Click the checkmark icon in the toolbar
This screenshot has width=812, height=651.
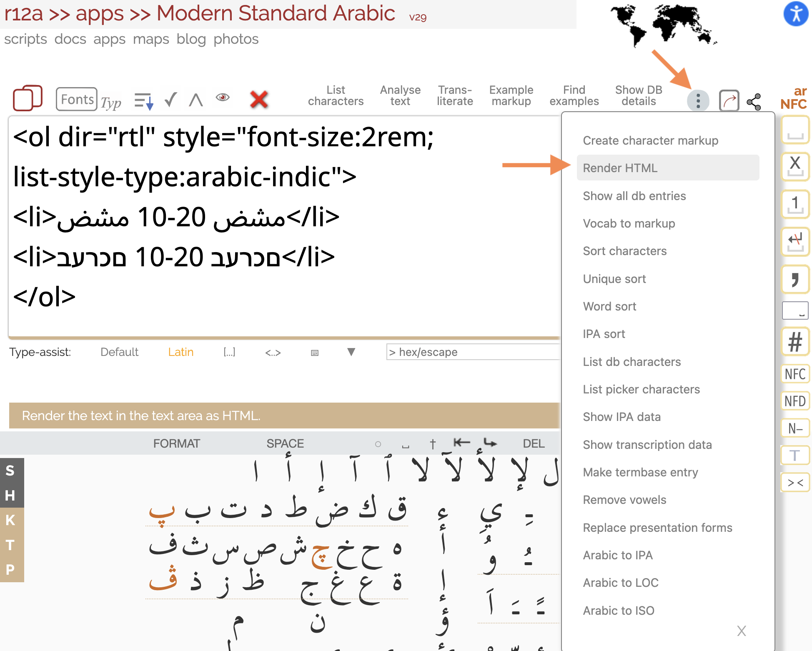170,100
